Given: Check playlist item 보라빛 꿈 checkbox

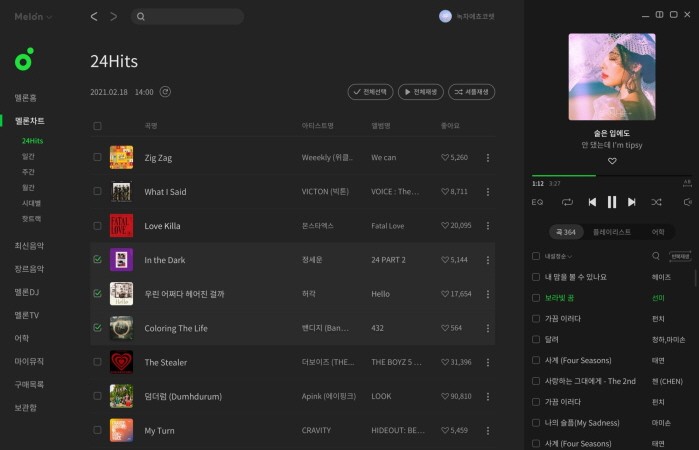Looking at the screenshot, I should tap(536, 298).
